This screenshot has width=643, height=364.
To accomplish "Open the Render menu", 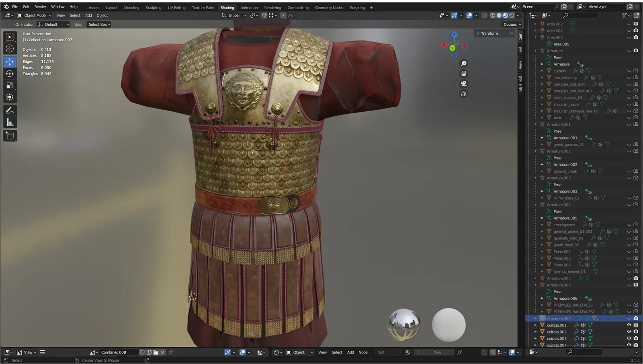I will (x=40, y=7).
